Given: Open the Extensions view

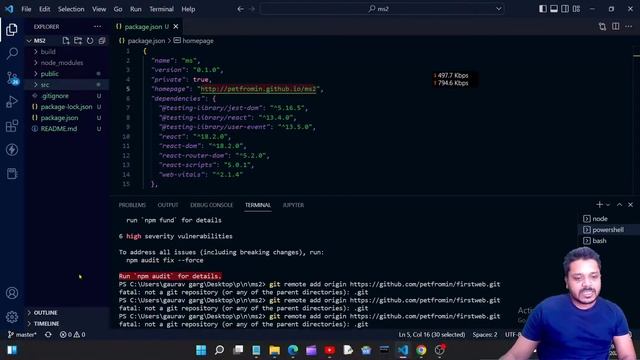Looking at the screenshot, I should coord(12,126).
